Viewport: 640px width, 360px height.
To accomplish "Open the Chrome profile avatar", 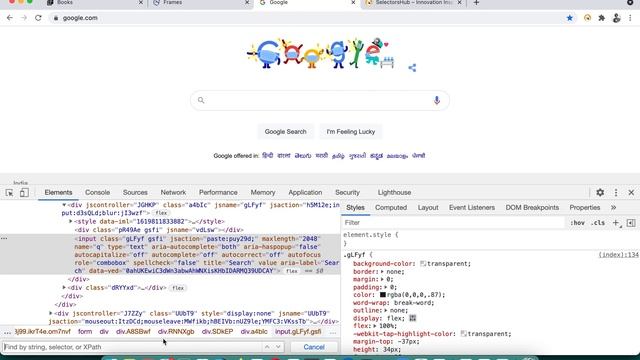I will click(x=616, y=18).
